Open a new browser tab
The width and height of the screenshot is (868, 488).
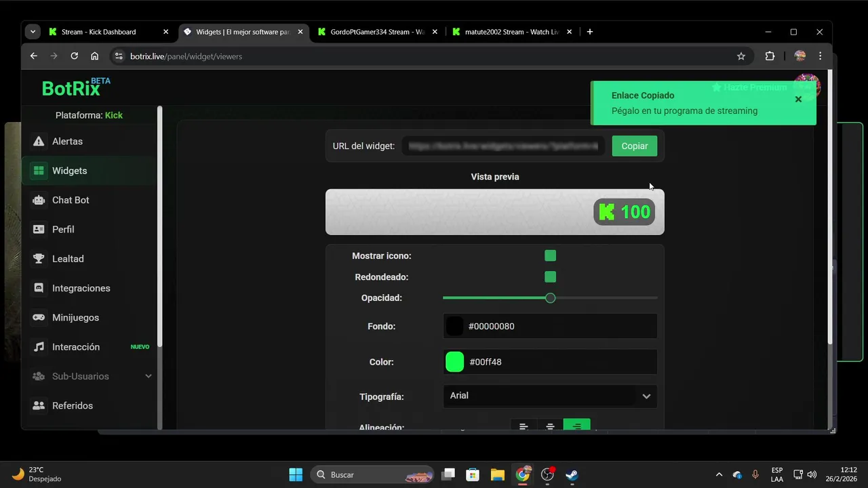click(590, 32)
